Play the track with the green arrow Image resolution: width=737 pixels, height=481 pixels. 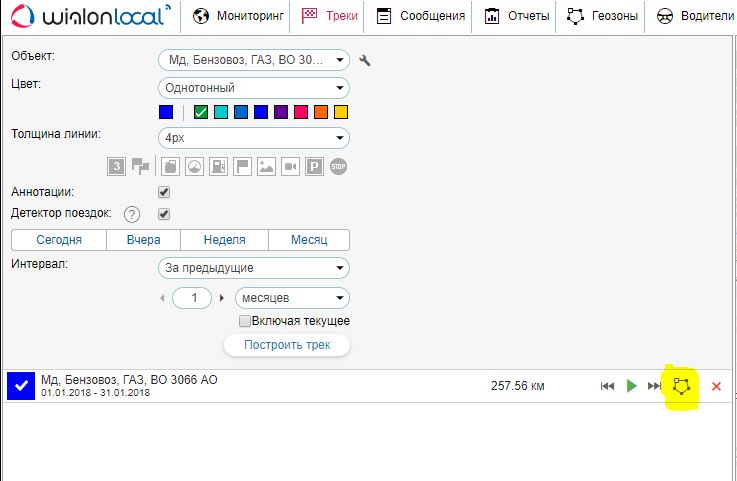pyautogui.click(x=631, y=386)
